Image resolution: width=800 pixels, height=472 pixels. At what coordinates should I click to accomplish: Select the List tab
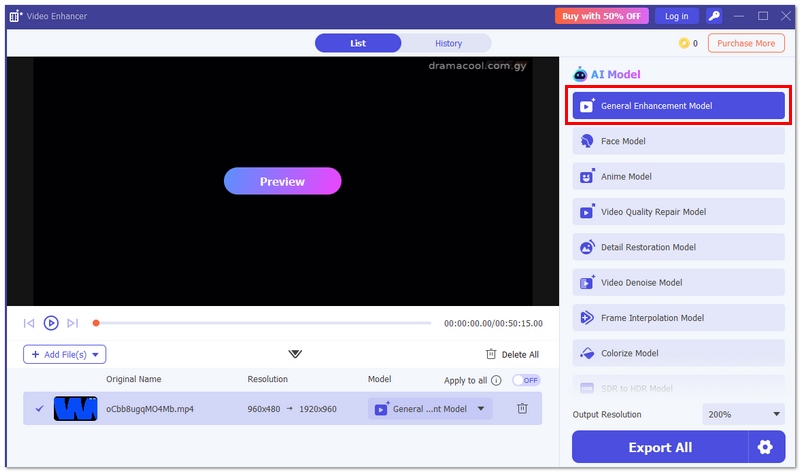pos(358,43)
